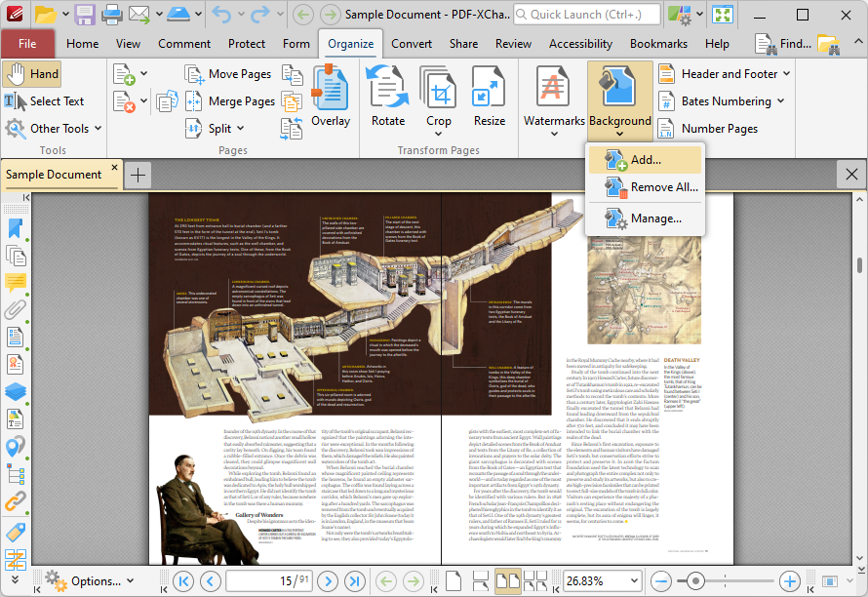Image resolution: width=868 pixels, height=597 pixels.
Task: Open the Links pane icon in sidebar
Action: click(x=16, y=501)
